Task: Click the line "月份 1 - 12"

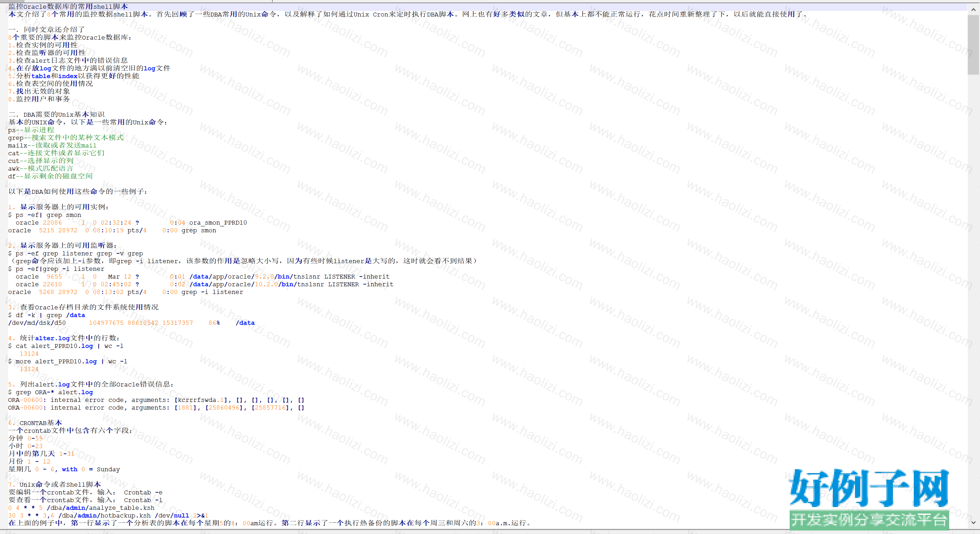Action: pos(29,461)
